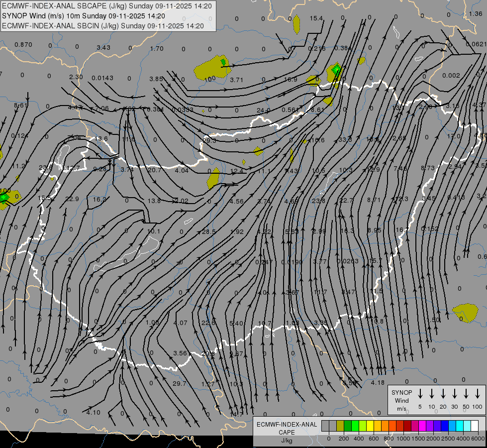This screenshot has height=448, width=487.
Task: Pick the white 6000 J/kg legend swatch
Action: (x=475, y=426)
